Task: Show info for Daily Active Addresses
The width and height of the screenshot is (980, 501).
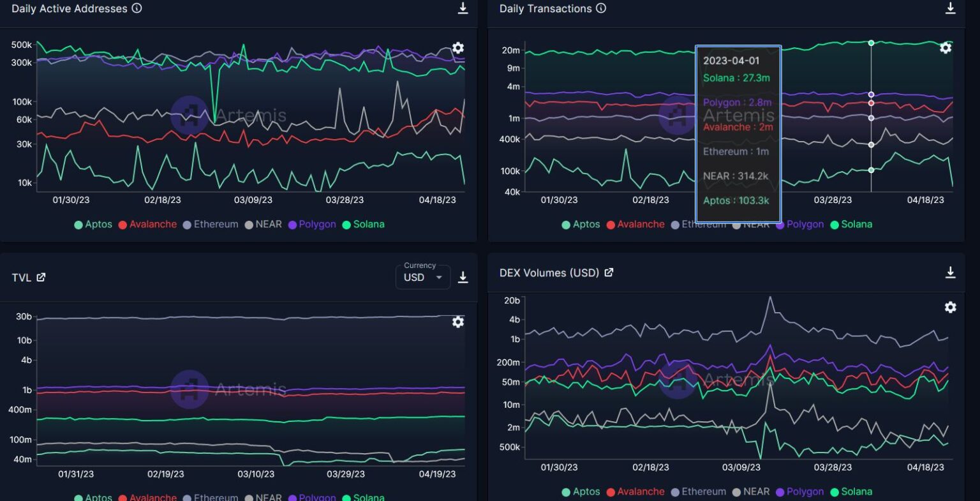Action: tap(137, 8)
